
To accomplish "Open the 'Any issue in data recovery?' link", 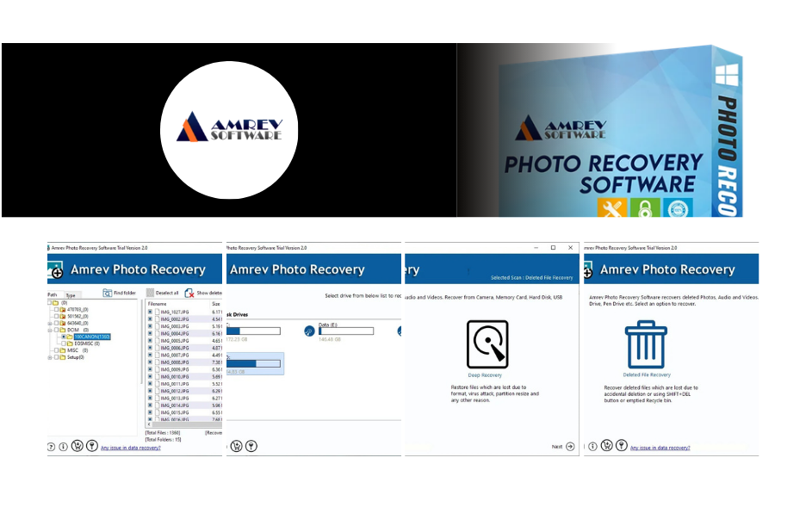I will point(131,448).
